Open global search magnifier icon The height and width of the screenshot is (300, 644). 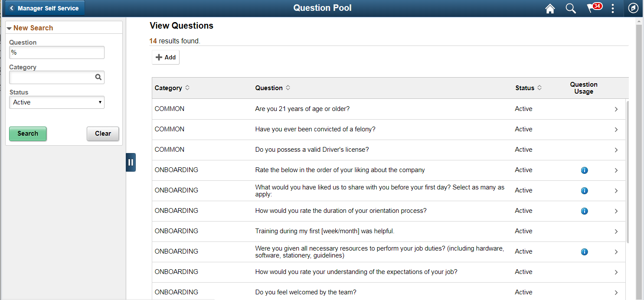(x=571, y=9)
